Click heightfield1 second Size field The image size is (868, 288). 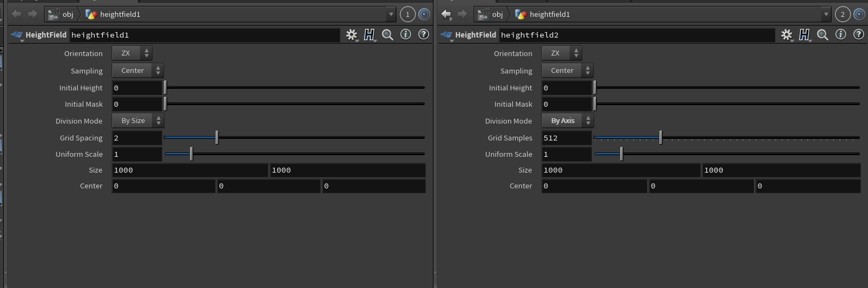(347, 170)
